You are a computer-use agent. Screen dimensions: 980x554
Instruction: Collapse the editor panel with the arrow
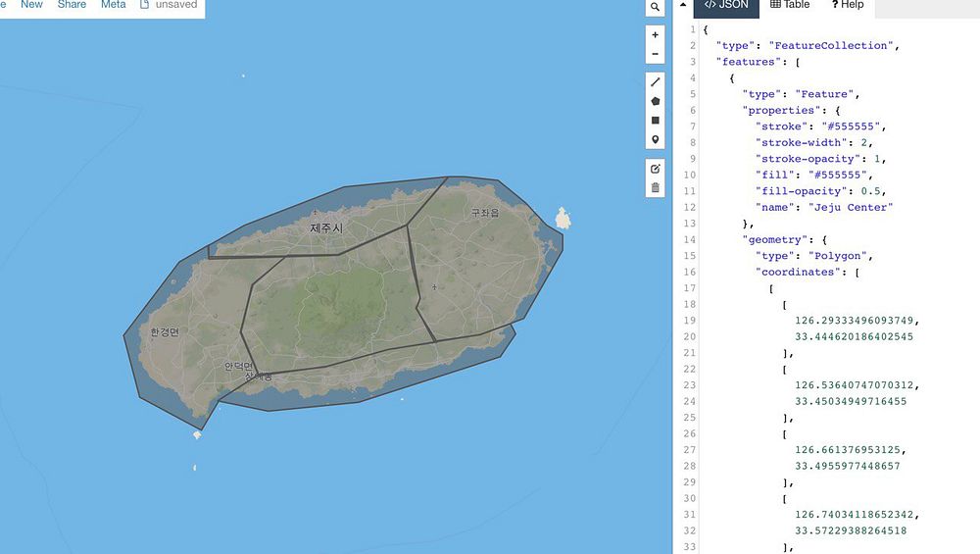683,4
